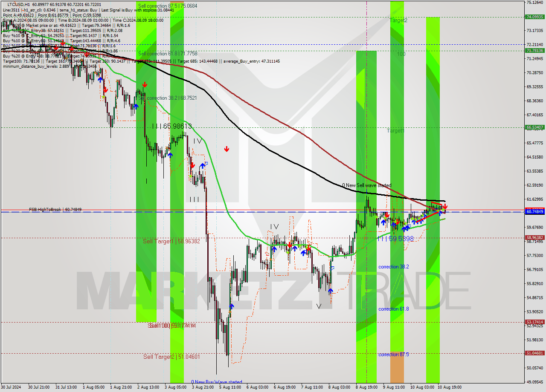Click the '30 Jul 2024' date label
This screenshot has width=546, height=392.
(12, 387)
